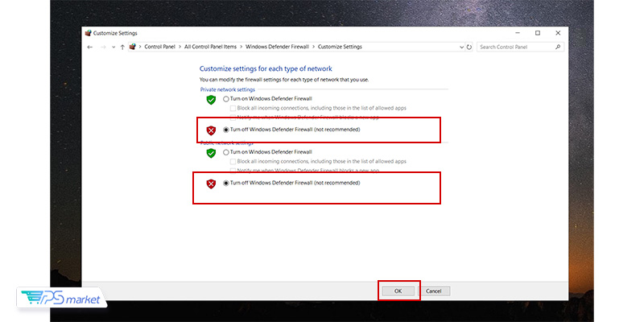The height and width of the screenshot is (322, 644).
Task: Click the Control Panel icon in the address bar
Action: pos(132,47)
